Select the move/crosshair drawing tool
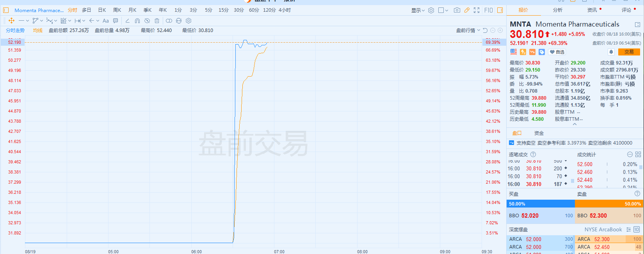Image resolution: width=644 pixels, height=254 pixels. pyautogui.click(x=11, y=21)
